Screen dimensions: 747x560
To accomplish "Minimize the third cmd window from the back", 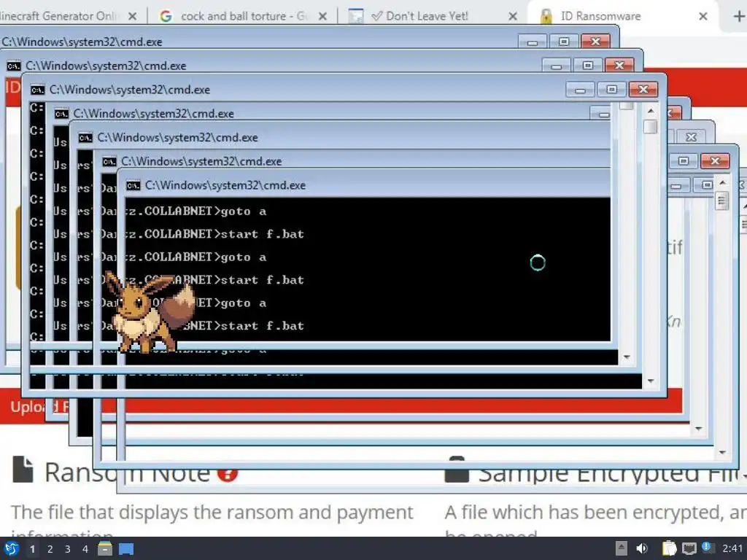I will 580,90.
